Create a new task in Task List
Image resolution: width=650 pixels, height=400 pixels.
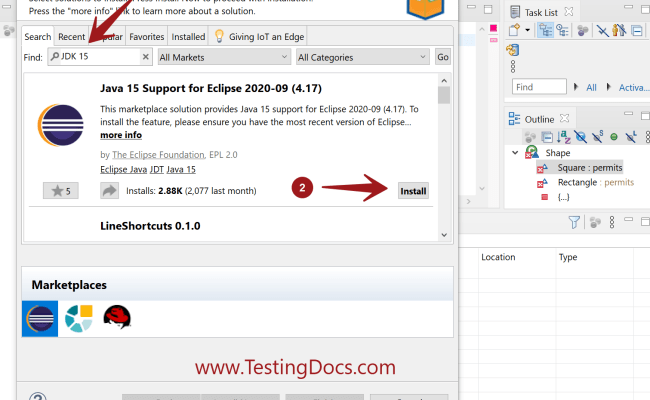pyautogui.click(x=514, y=30)
